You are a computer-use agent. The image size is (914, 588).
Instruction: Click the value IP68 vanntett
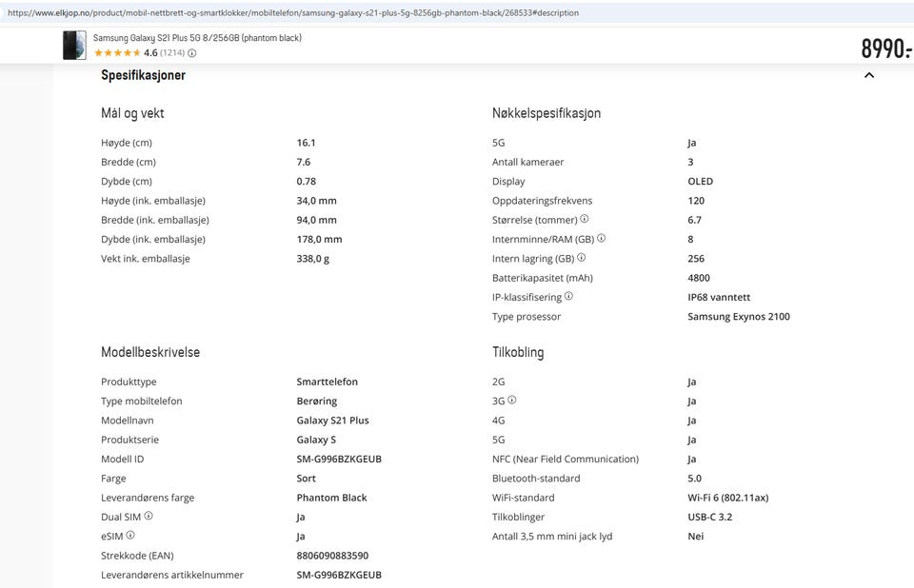click(719, 297)
